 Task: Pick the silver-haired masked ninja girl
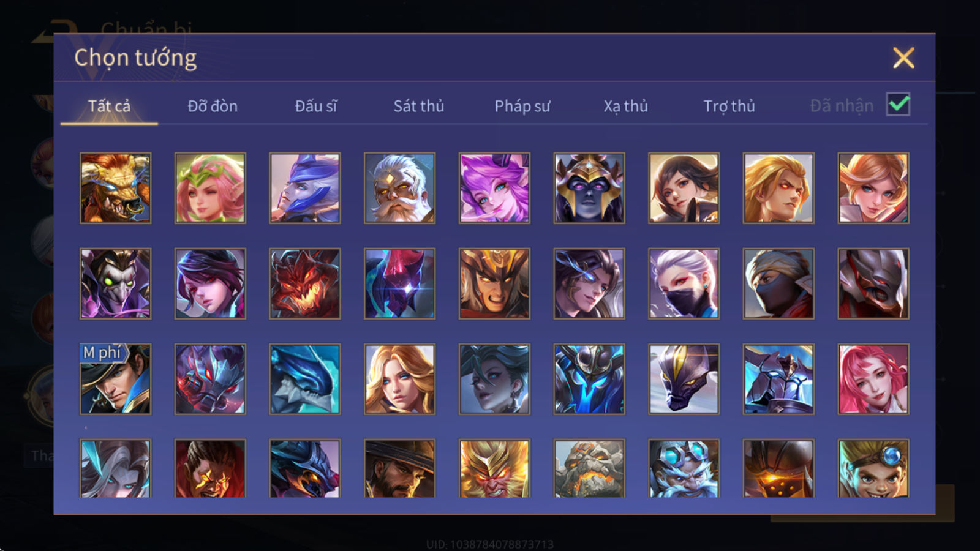click(x=684, y=283)
